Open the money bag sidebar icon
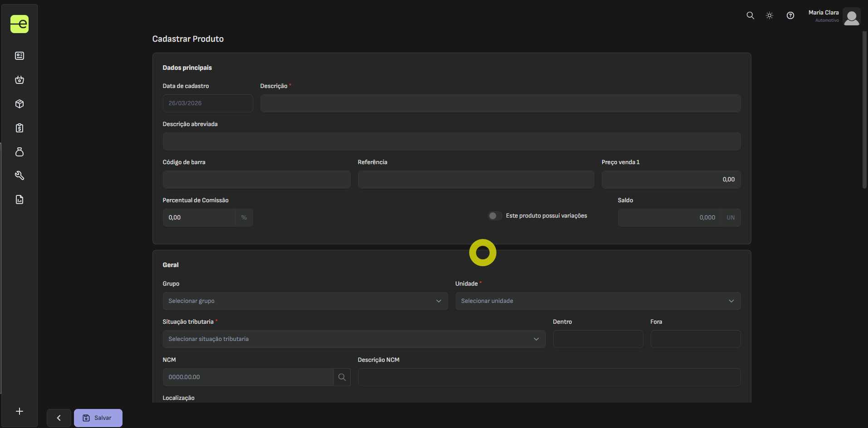 click(x=20, y=152)
